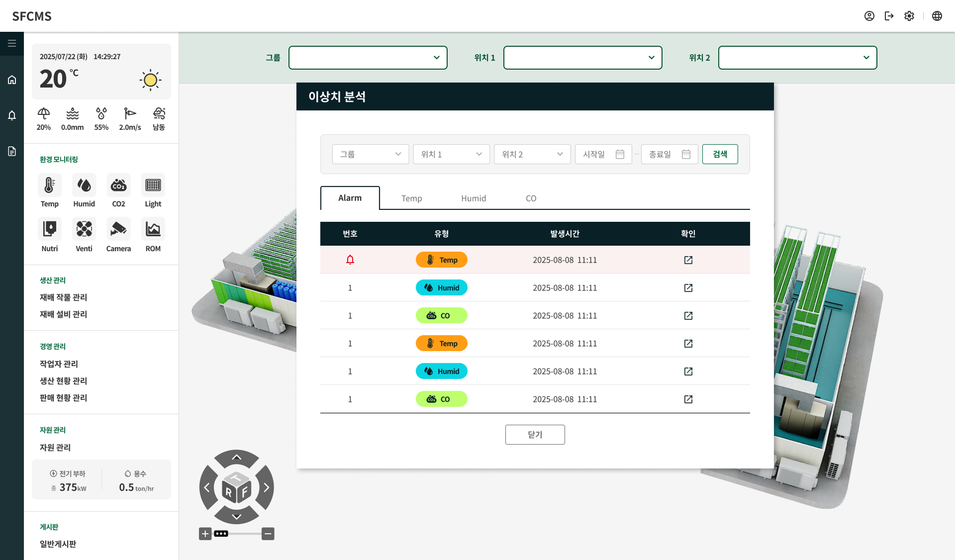Click the globe language icon
This screenshot has height=560, width=955.
[x=937, y=16]
